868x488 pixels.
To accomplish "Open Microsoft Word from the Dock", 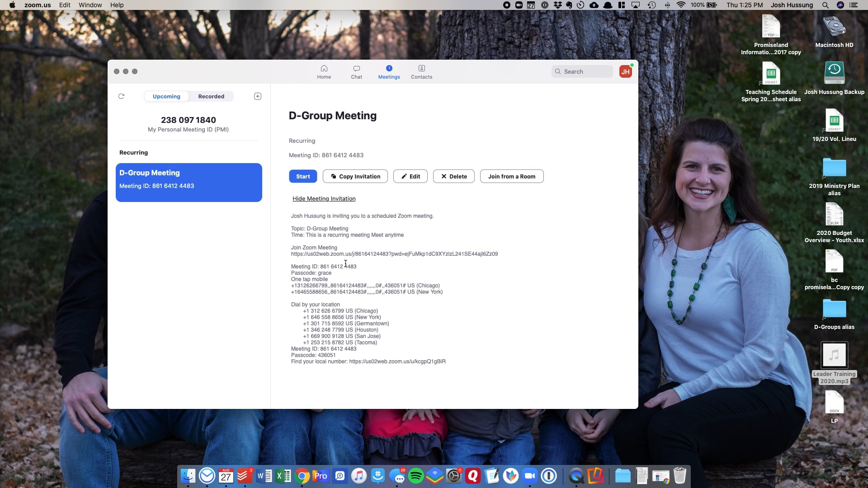I will click(264, 476).
